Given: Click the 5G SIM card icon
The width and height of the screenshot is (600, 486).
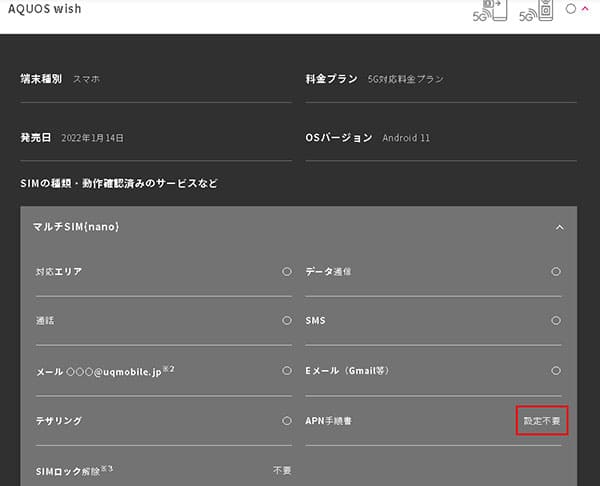Looking at the screenshot, I should click(536, 11).
